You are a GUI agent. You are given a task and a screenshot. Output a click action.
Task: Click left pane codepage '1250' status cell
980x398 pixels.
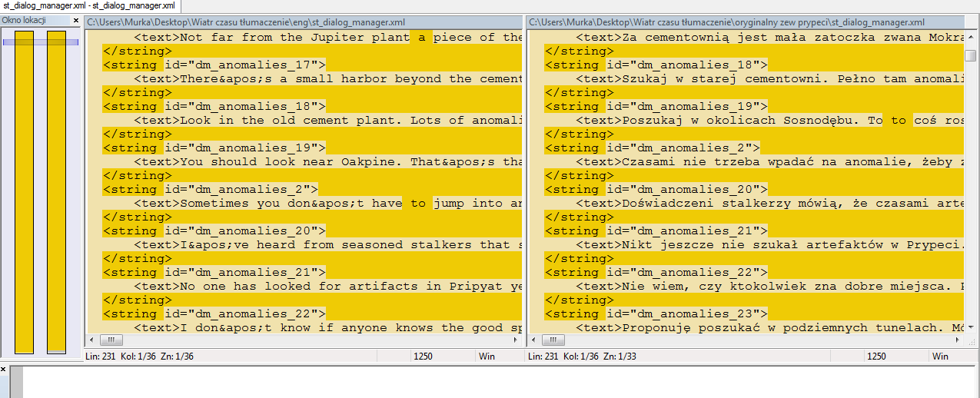(x=424, y=357)
